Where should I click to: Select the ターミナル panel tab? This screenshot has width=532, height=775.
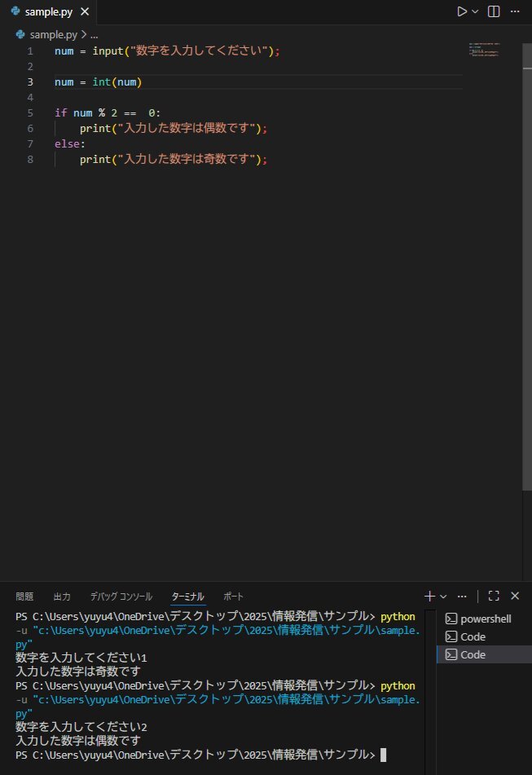[x=187, y=597]
